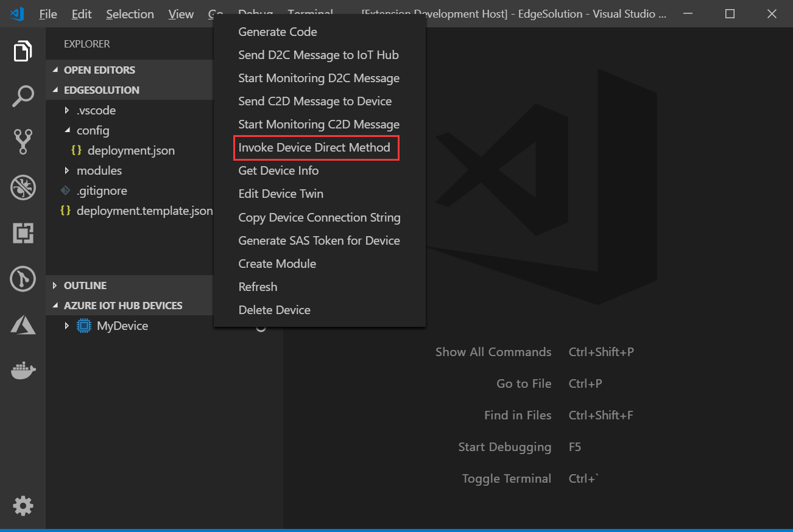793x532 pixels.
Task: Open the Explorer view in activity bar
Action: point(23,51)
